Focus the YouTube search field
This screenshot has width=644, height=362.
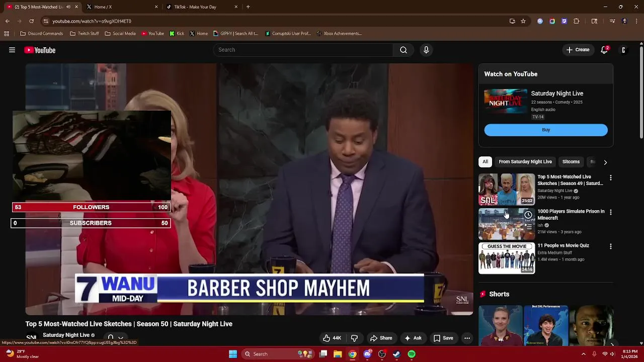click(303, 50)
